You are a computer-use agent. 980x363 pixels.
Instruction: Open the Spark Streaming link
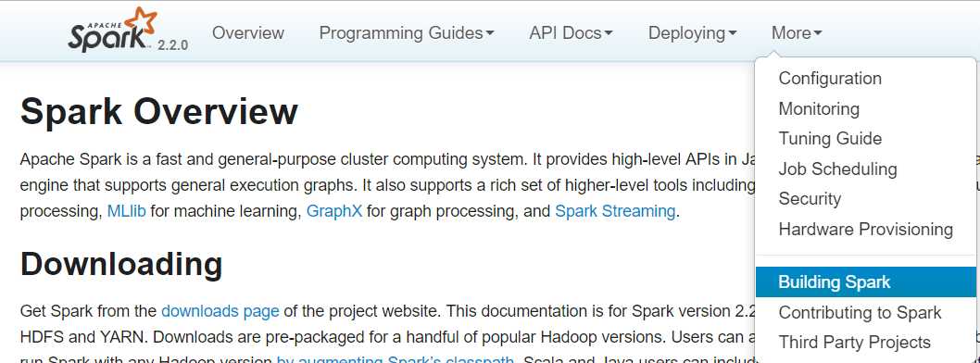[615, 211]
